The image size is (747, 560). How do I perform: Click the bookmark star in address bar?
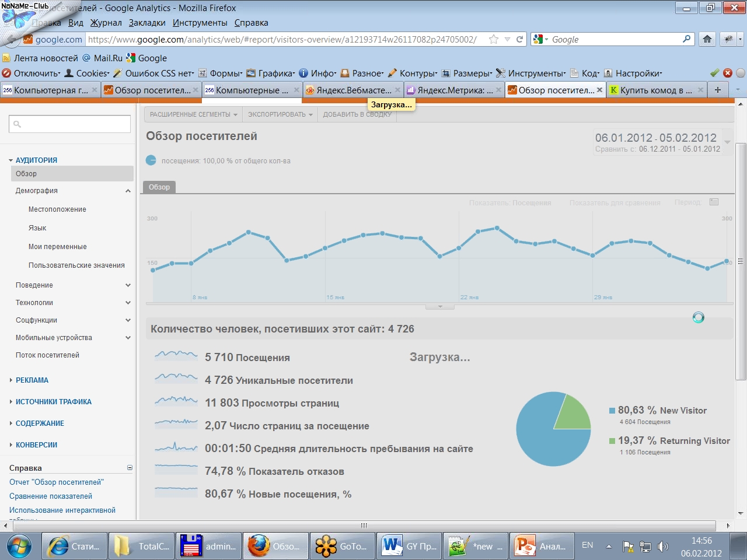[x=494, y=39]
